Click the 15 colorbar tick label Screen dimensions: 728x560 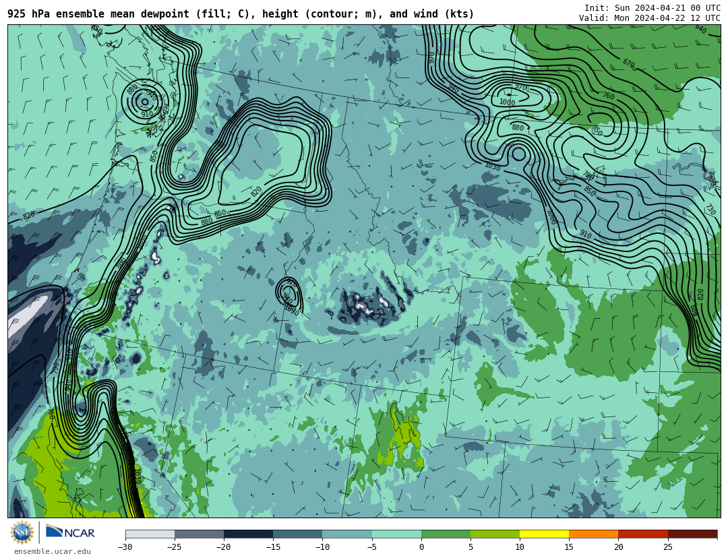point(569,547)
